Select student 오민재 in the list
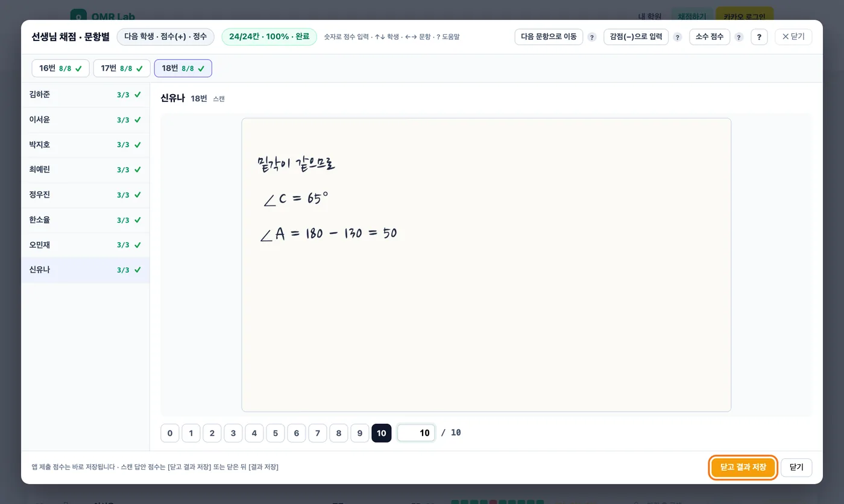Viewport: 844px width, 504px height. pyautogui.click(x=86, y=245)
